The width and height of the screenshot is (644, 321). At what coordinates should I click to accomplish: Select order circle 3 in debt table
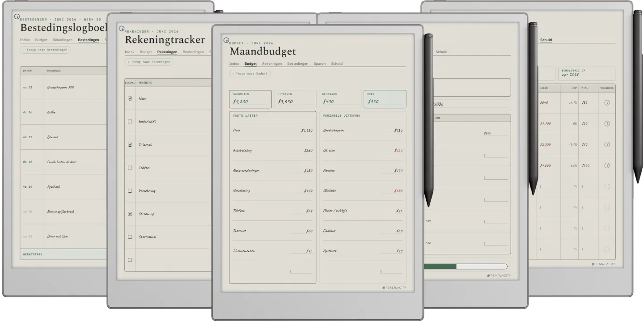pyautogui.click(x=607, y=144)
